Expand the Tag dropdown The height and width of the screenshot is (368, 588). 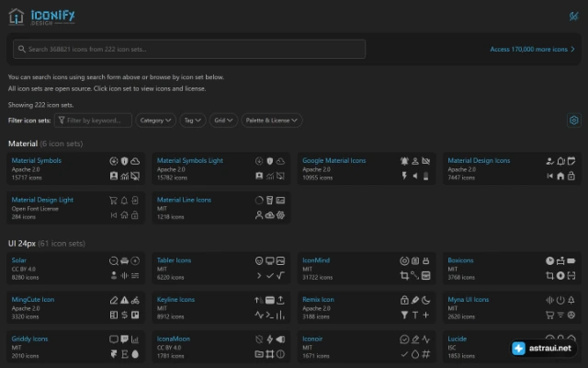coord(192,121)
